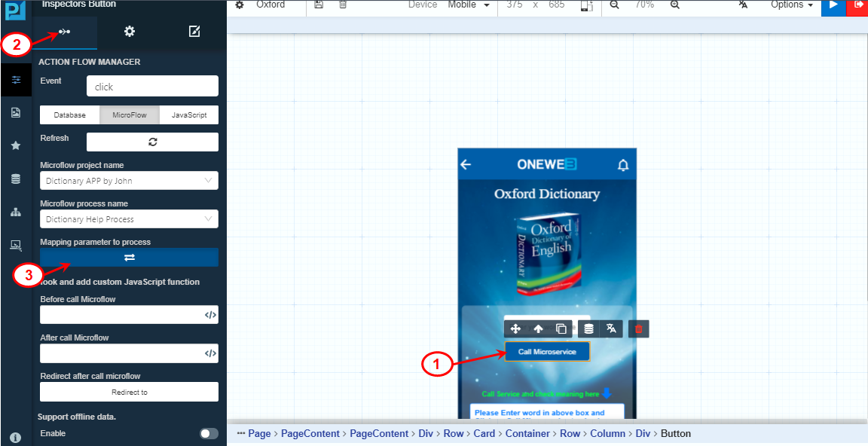Click the 'Please Enter word' text box
The width and height of the screenshot is (868, 446).
point(547,412)
